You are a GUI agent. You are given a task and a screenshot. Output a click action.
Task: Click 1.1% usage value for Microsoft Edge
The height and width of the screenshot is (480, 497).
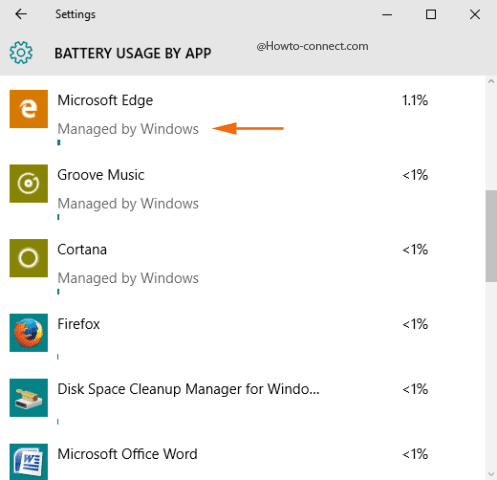point(415,100)
